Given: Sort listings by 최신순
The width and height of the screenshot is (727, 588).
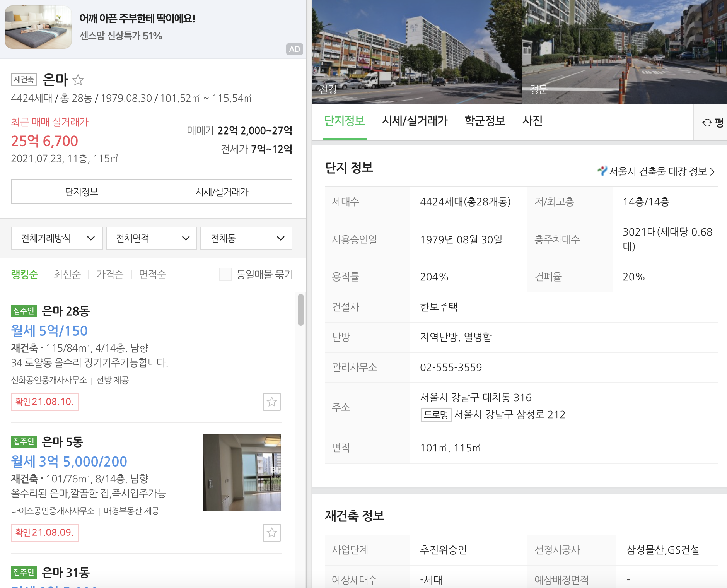Looking at the screenshot, I should point(67,274).
